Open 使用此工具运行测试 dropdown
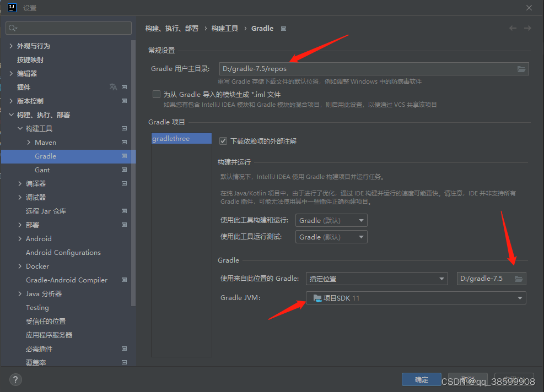The image size is (544, 392). (x=331, y=237)
